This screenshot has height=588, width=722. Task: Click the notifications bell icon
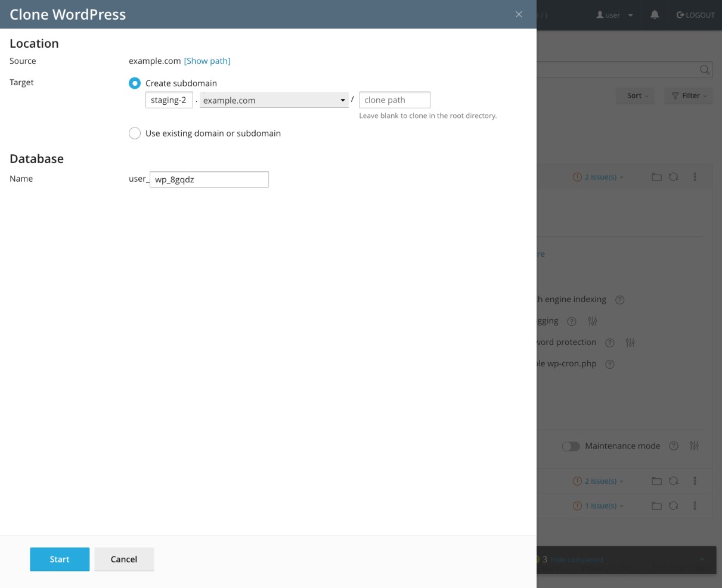click(x=655, y=15)
